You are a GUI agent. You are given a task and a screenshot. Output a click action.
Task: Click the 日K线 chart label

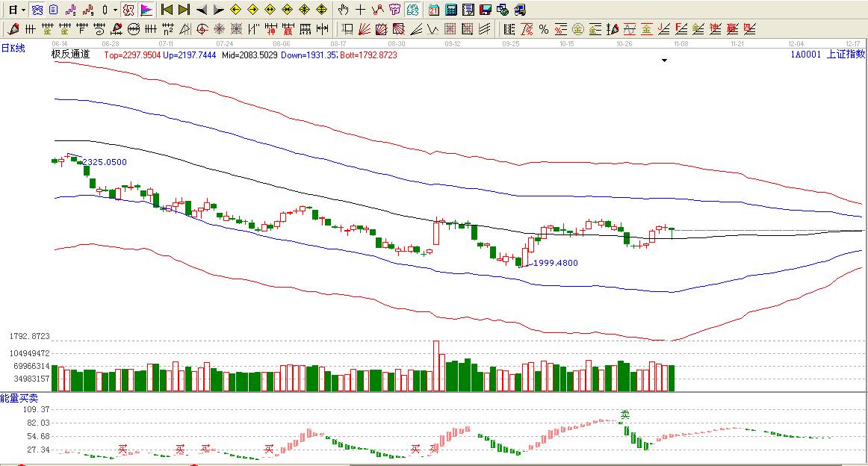coord(13,49)
